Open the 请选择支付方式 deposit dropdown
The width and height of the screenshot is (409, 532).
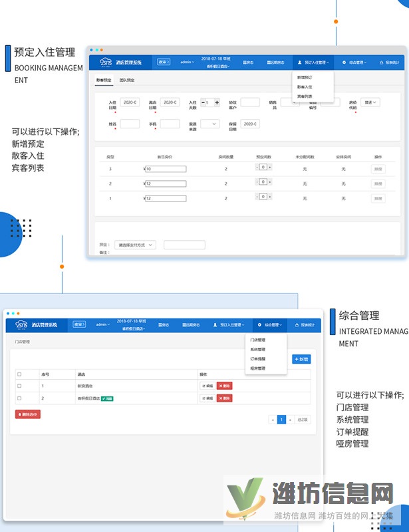pyautogui.click(x=134, y=245)
